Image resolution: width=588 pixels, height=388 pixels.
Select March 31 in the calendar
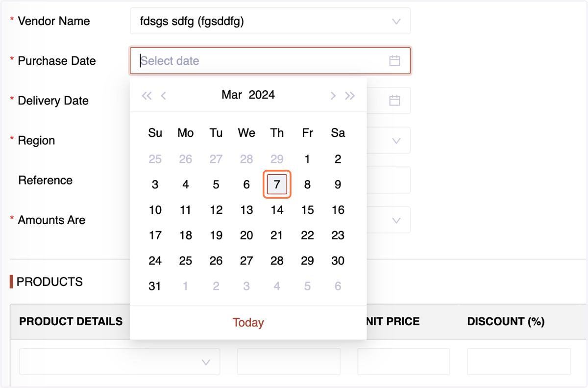(x=155, y=286)
